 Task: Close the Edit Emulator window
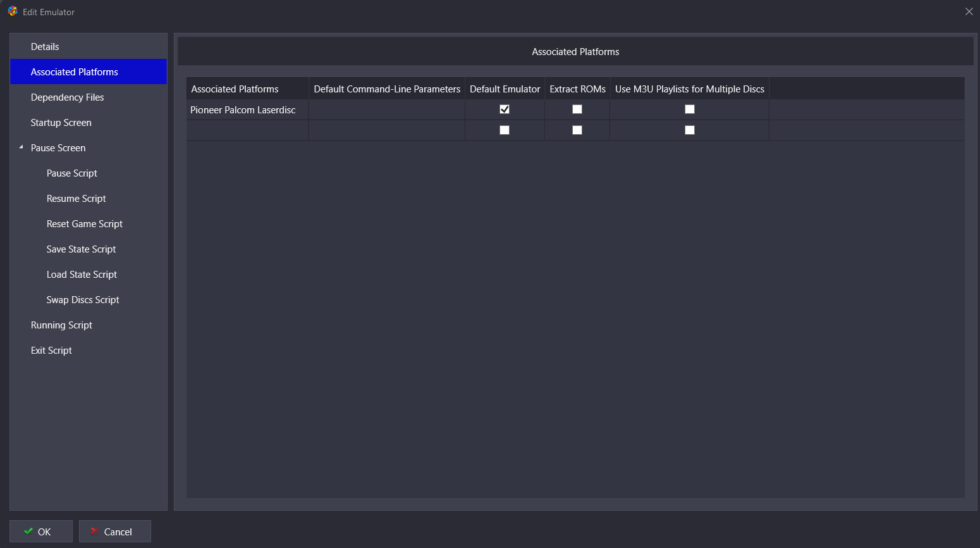(x=969, y=11)
